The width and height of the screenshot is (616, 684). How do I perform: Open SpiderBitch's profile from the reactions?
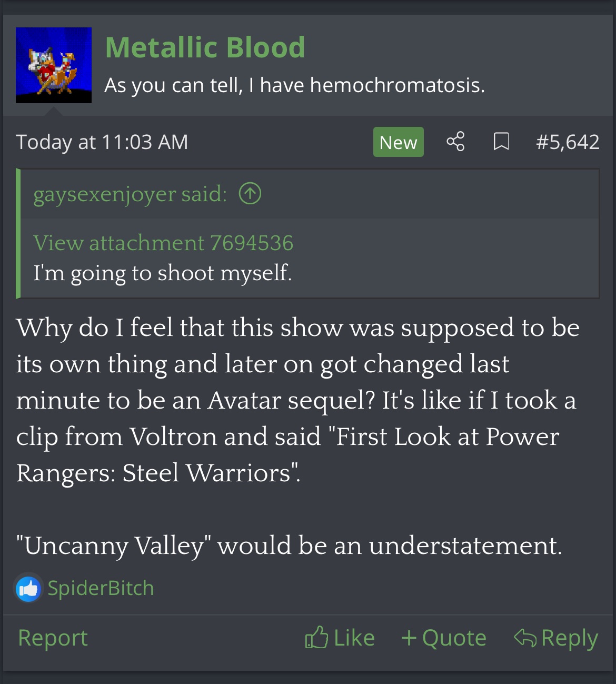click(101, 588)
